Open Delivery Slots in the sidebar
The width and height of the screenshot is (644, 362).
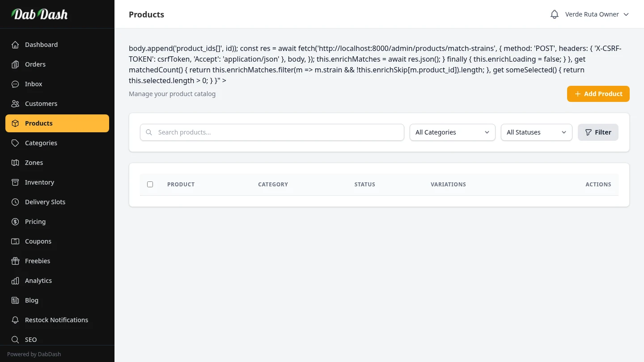pos(45,202)
